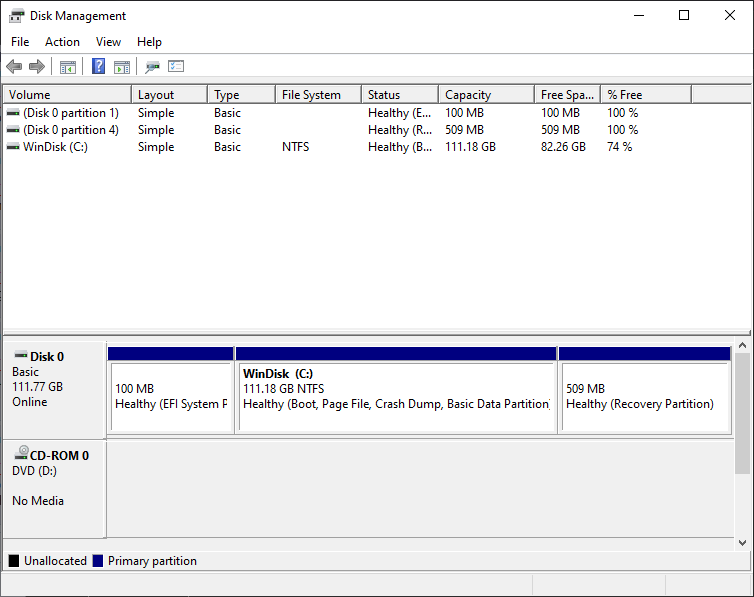Click the 111.18 GB capacity cell

(x=470, y=147)
